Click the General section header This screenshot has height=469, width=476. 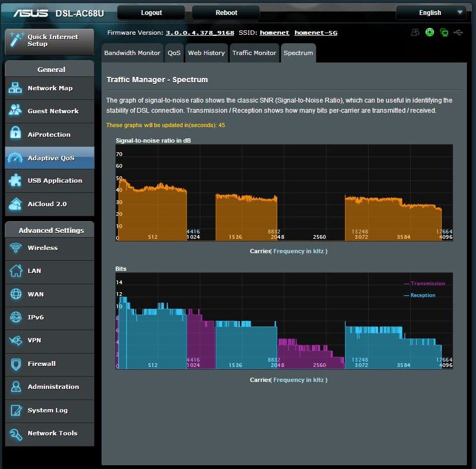[x=50, y=69]
